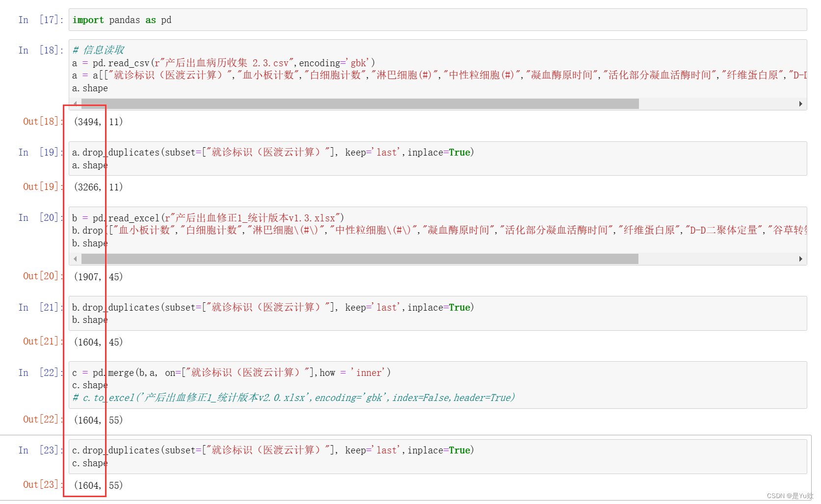Click the Out[23] prompt label
Image resolution: width=821 pixels, height=504 pixels.
coord(43,484)
